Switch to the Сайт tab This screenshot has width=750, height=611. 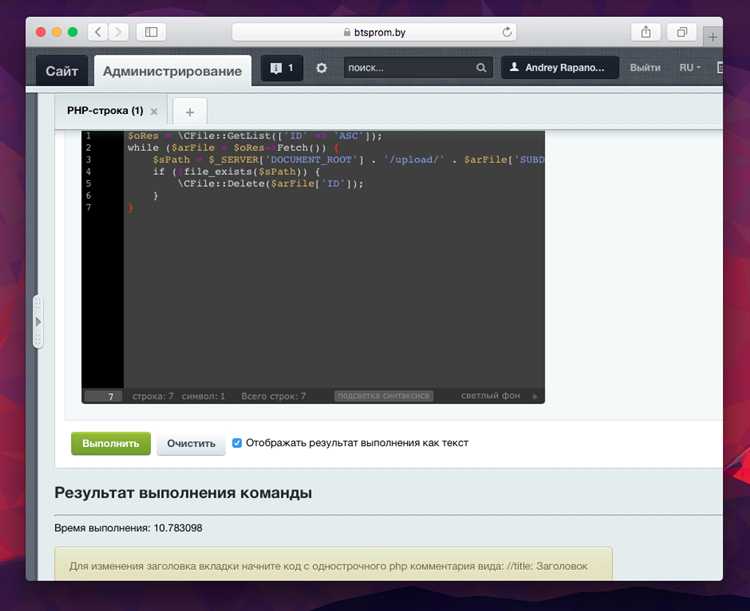[63, 71]
